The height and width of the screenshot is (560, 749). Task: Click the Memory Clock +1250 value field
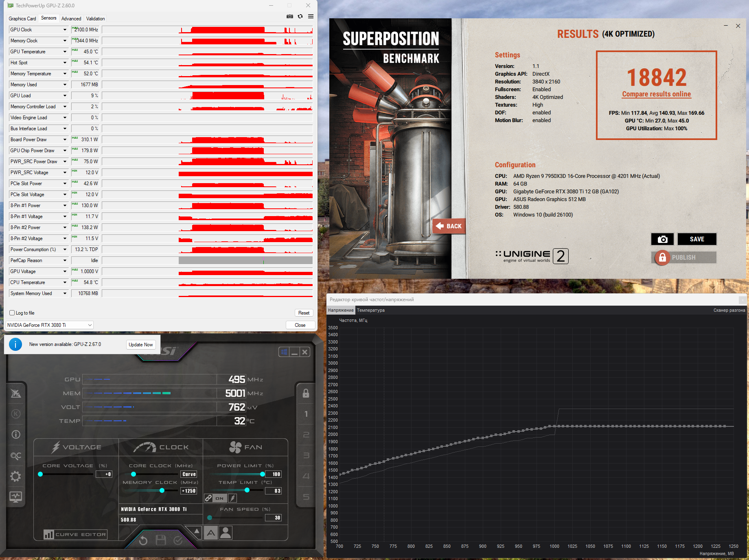click(189, 491)
